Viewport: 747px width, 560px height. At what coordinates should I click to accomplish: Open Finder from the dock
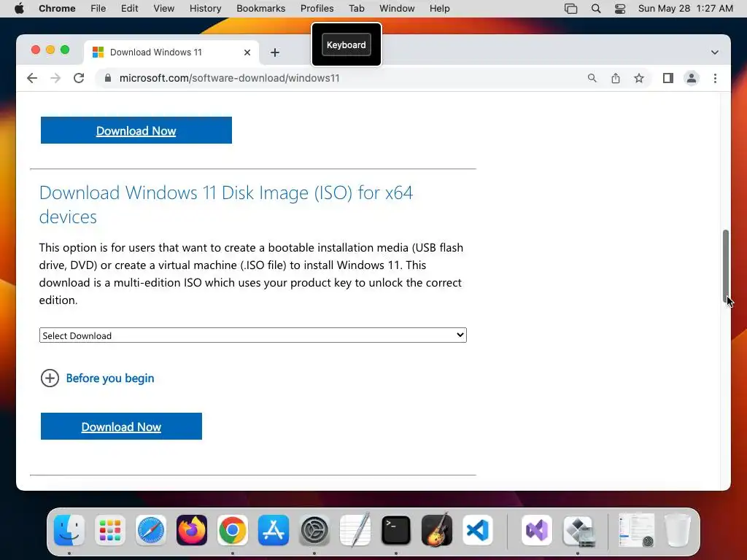pos(69,530)
